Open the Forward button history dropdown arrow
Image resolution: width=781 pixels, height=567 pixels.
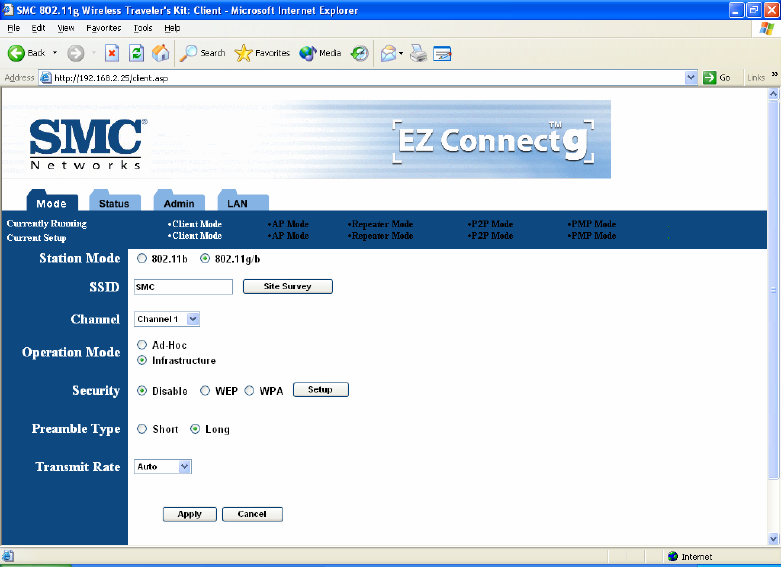pyautogui.click(x=94, y=53)
